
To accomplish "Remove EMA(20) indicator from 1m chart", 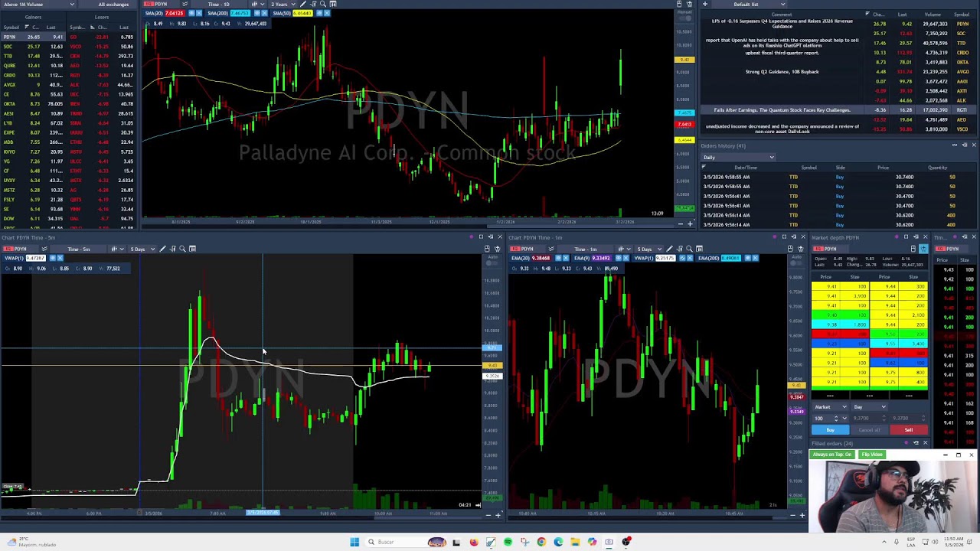I will [566, 258].
